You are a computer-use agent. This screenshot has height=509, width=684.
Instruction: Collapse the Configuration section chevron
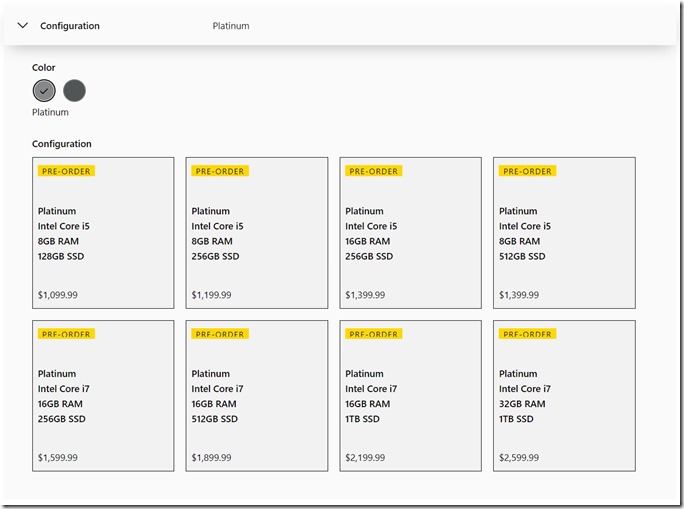pos(23,26)
